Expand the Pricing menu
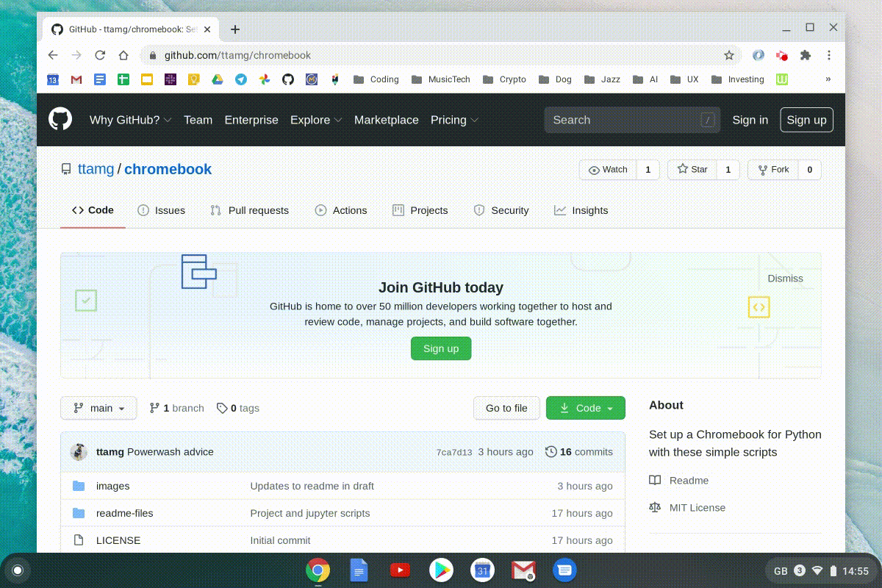This screenshot has width=882, height=588. tap(454, 120)
